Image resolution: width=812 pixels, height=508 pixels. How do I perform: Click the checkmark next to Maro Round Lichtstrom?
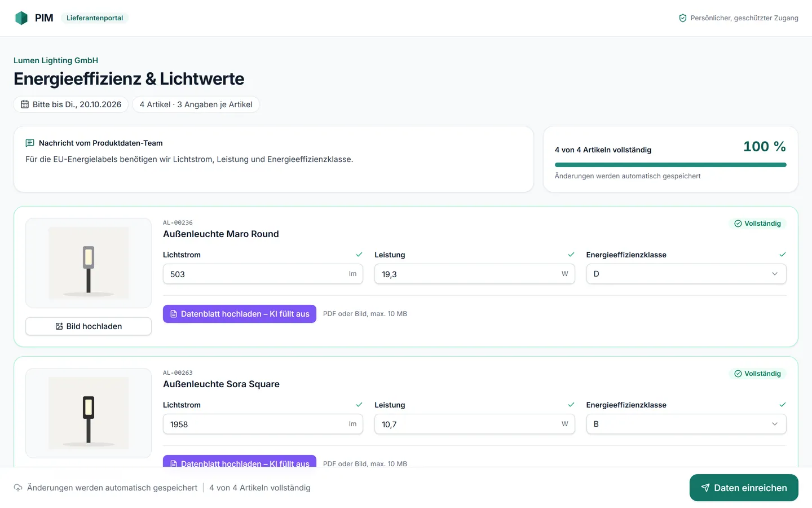tap(359, 255)
